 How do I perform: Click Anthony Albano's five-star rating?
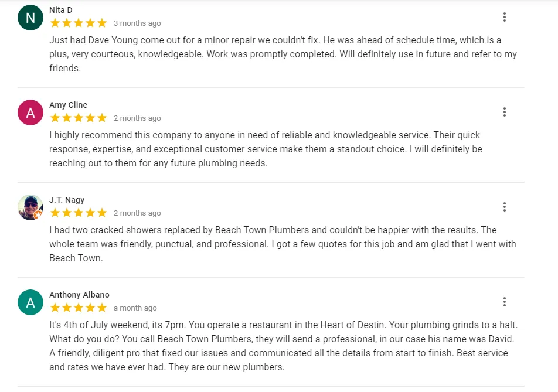point(79,308)
